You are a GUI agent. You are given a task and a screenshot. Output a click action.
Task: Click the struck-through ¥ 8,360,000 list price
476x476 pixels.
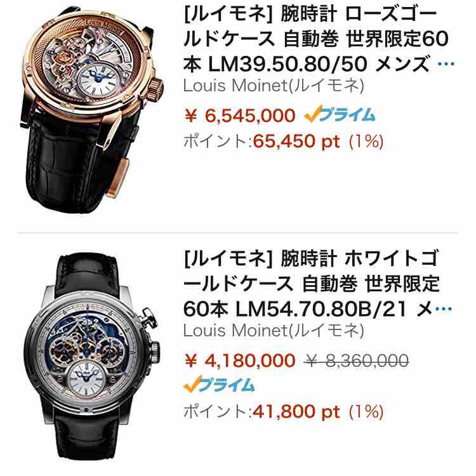tap(357, 360)
